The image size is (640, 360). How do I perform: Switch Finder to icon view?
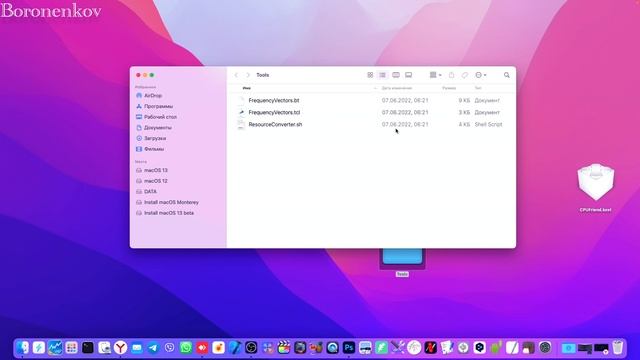[370, 75]
